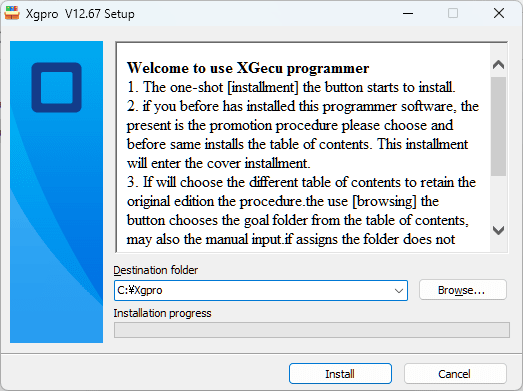The width and height of the screenshot is (523, 391).
Task: Click the Installation progress bar
Action: [312, 330]
